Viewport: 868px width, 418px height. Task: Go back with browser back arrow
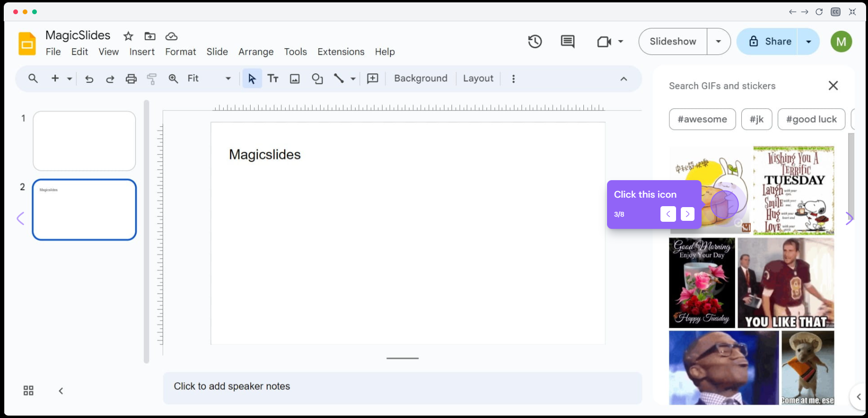point(793,12)
